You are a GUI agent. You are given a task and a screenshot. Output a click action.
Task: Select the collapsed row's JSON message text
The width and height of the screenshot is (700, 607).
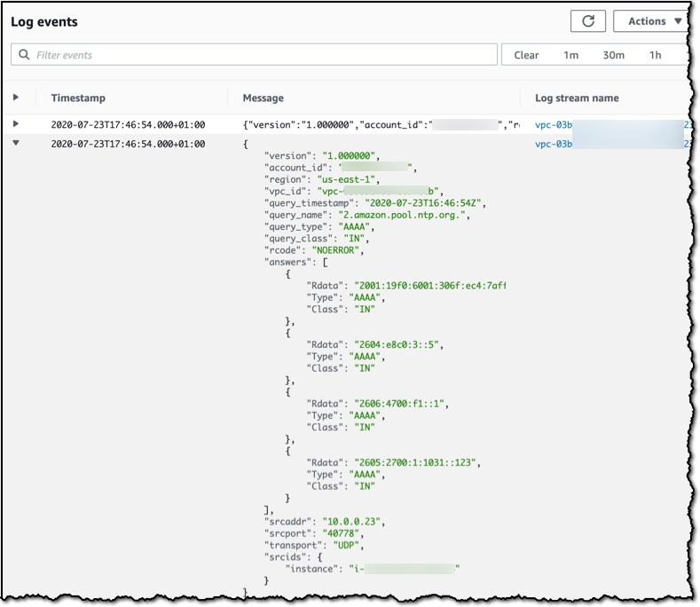(x=381, y=124)
